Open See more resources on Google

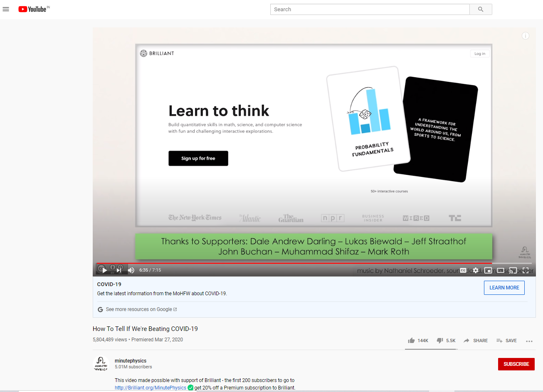click(141, 309)
